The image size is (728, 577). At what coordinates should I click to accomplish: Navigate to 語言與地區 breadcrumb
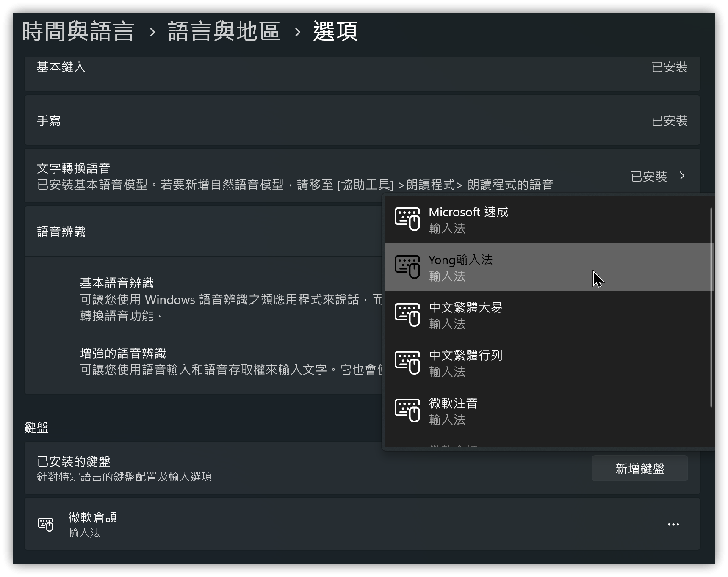(x=224, y=31)
